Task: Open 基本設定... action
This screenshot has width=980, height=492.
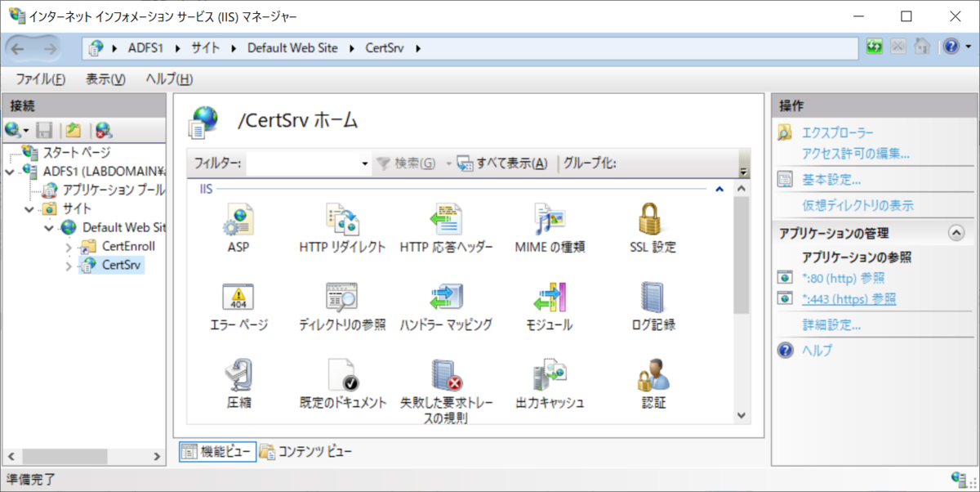Action: click(831, 180)
